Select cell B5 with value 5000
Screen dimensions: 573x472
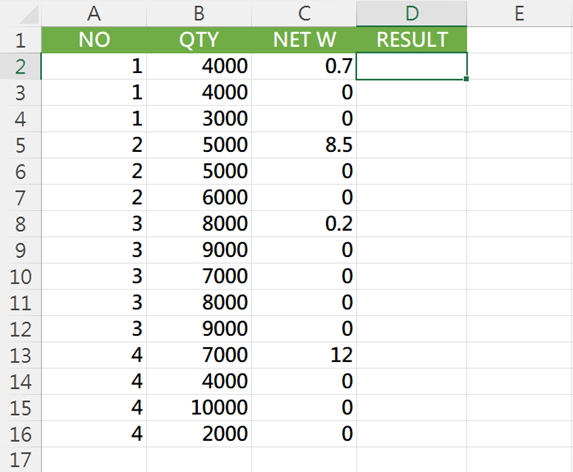click(199, 145)
